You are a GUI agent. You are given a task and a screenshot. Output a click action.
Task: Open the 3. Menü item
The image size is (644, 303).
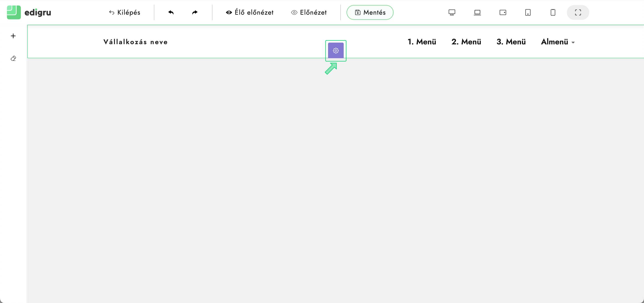click(x=511, y=42)
